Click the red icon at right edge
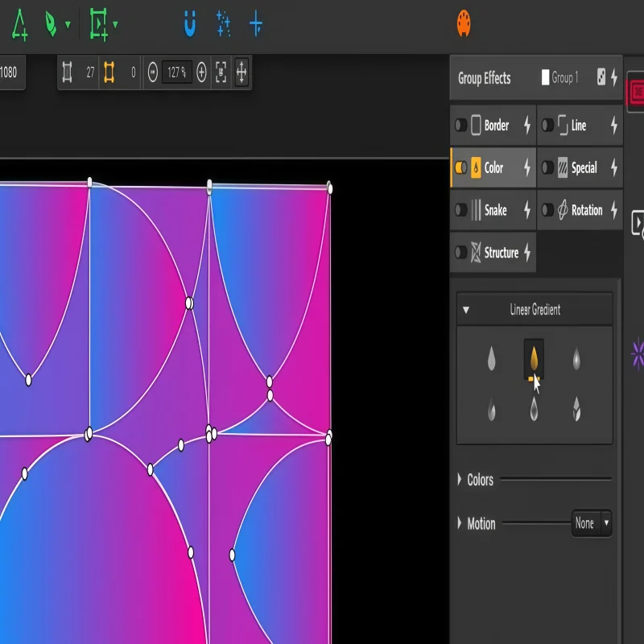Viewport: 644px width, 644px height. [x=636, y=92]
